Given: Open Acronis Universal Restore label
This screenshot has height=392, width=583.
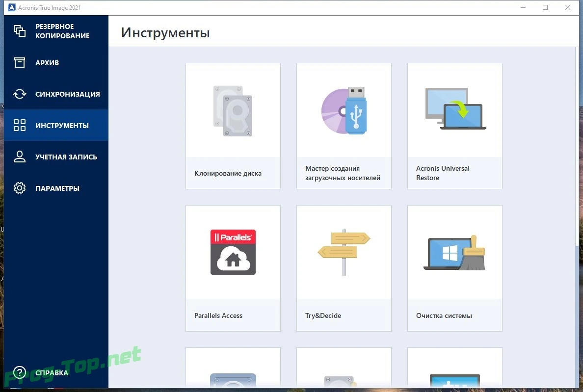Looking at the screenshot, I should [x=443, y=173].
